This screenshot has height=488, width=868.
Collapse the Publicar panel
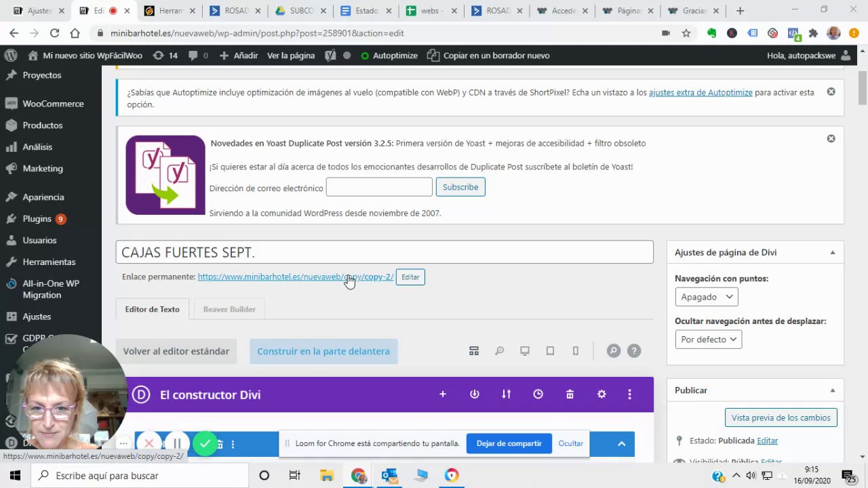pyautogui.click(x=832, y=390)
